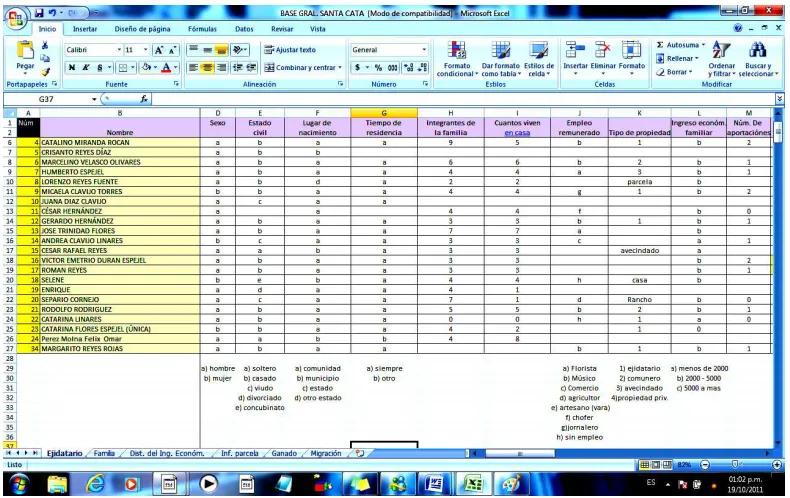Open the Formato cells menu

click(x=631, y=57)
